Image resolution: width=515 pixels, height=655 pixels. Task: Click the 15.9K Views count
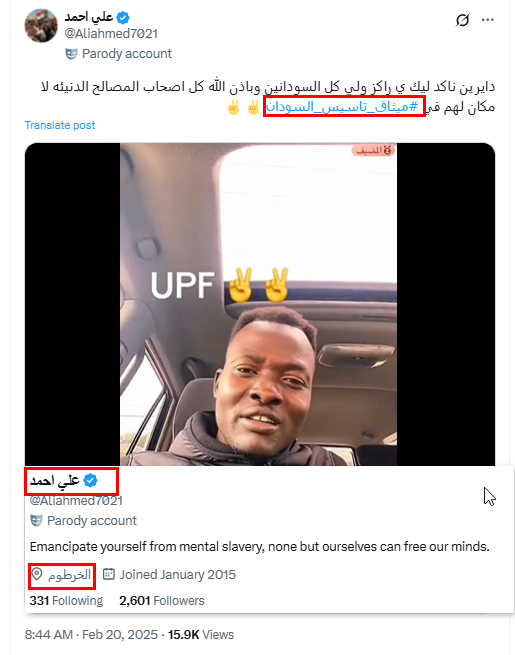click(201, 635)
